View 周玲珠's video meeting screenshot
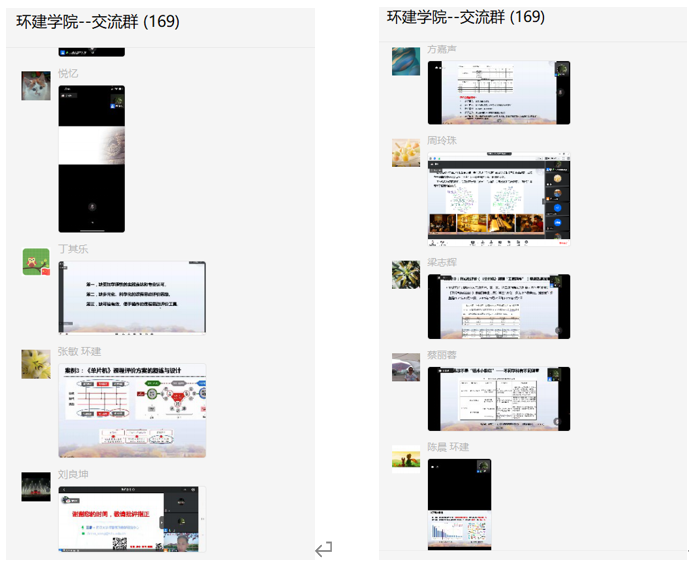Image resolution: width=689 pixels, height=562 pixels. tap(499, 198)
